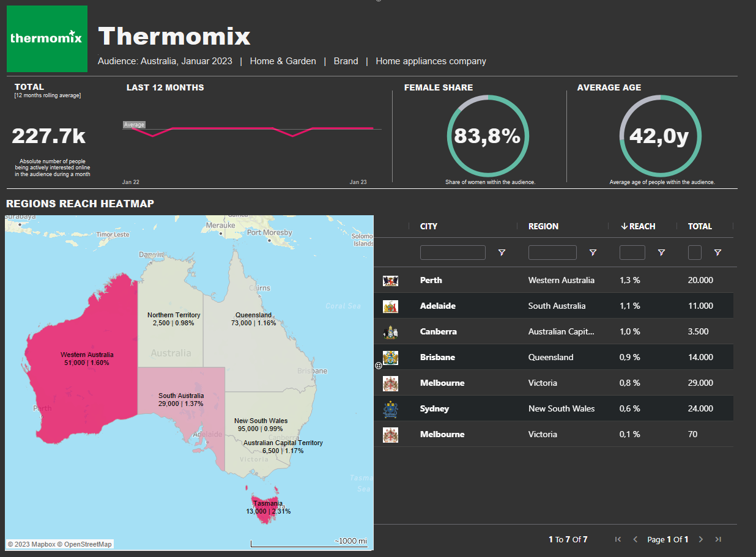Click the truncated Australian Capit... region cell
The image size is (756, 557).
(561, 332)
